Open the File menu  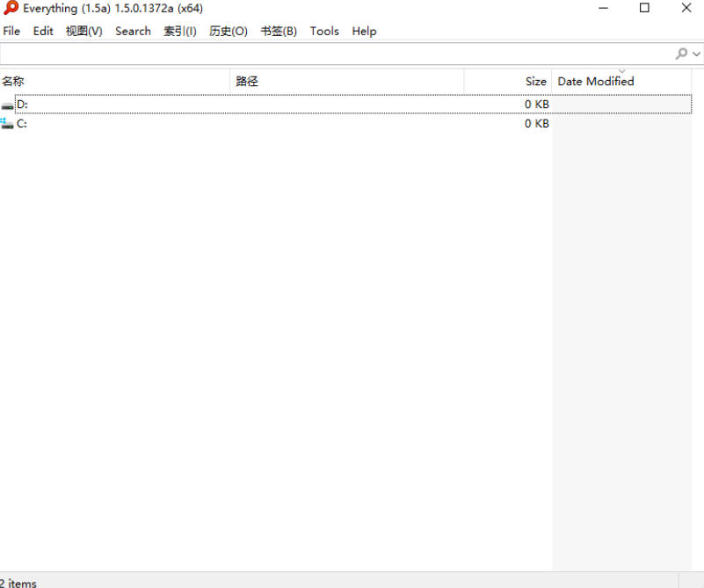click(11, 31)
